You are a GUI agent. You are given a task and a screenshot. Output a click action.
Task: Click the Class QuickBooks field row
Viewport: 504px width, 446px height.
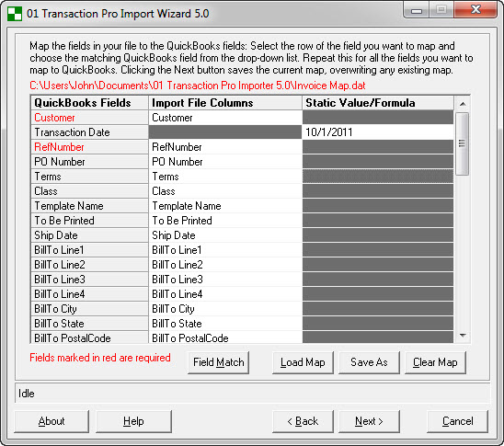(90, 191)
